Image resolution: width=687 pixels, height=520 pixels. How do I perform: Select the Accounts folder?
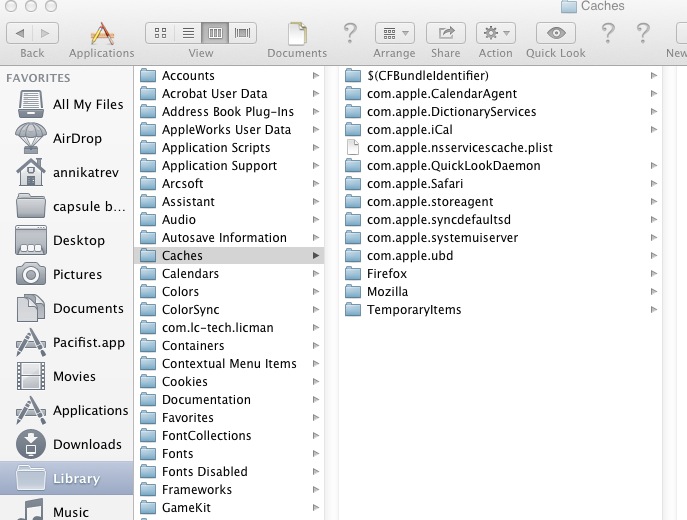tap(229, 76)
